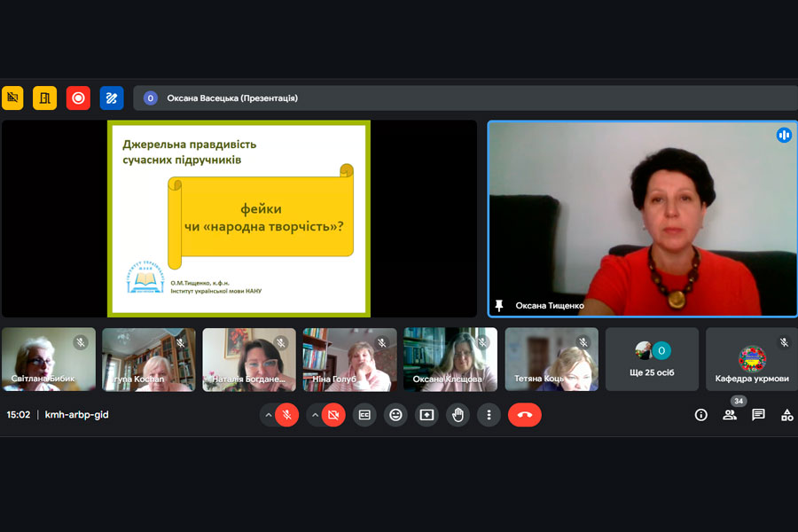Image resolution: width=798 pixels, height=532 pixels.
Task: Select Ніна Голуб video tile
Action: (349, 359)
